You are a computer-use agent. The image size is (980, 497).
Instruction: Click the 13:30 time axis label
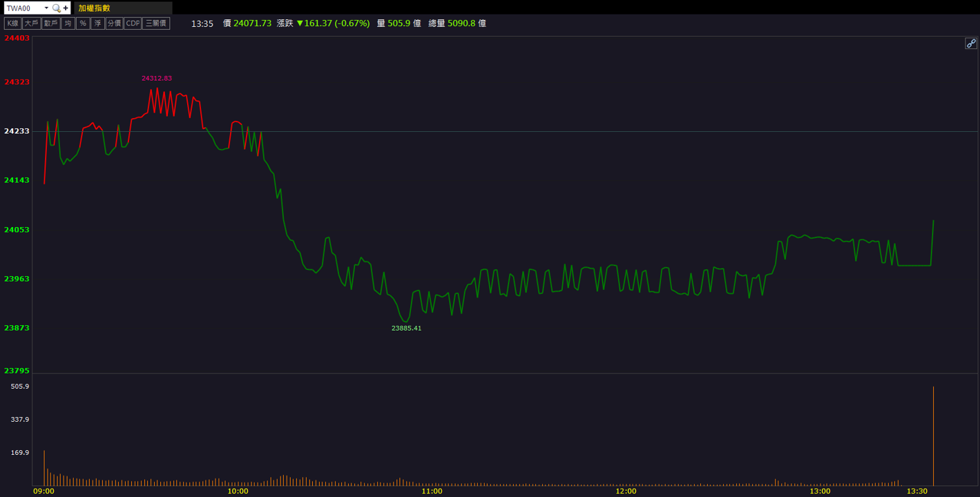(x=917, y=491)
